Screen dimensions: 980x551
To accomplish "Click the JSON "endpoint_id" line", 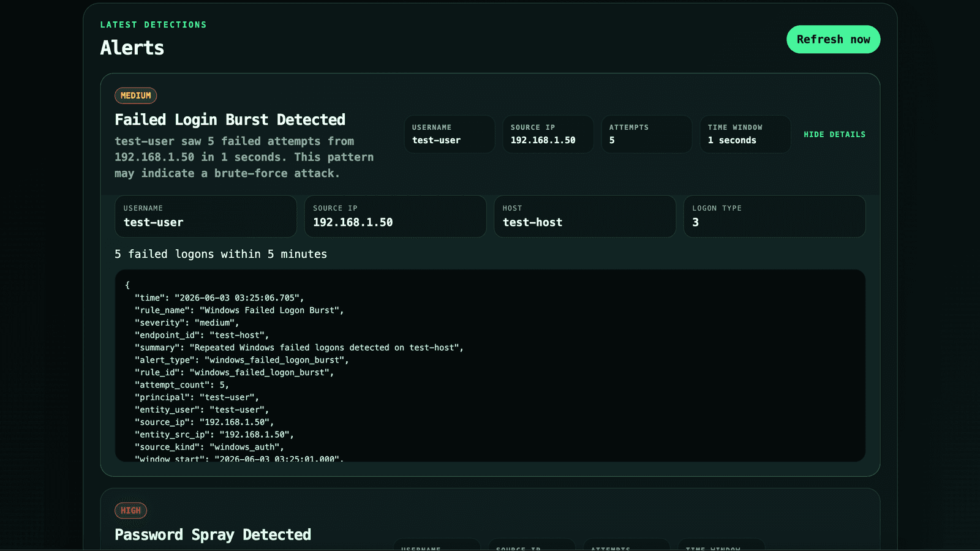I will [x=202, y=335].
